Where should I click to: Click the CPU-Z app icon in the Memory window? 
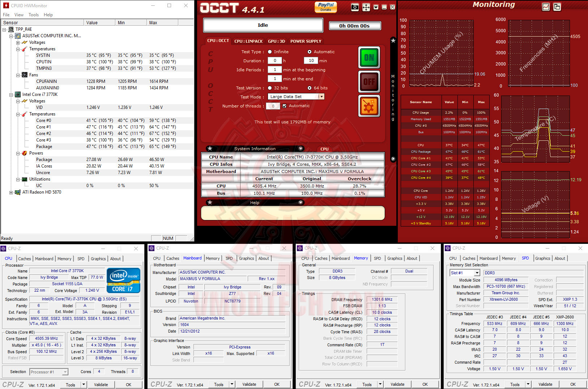coord(300,248)
